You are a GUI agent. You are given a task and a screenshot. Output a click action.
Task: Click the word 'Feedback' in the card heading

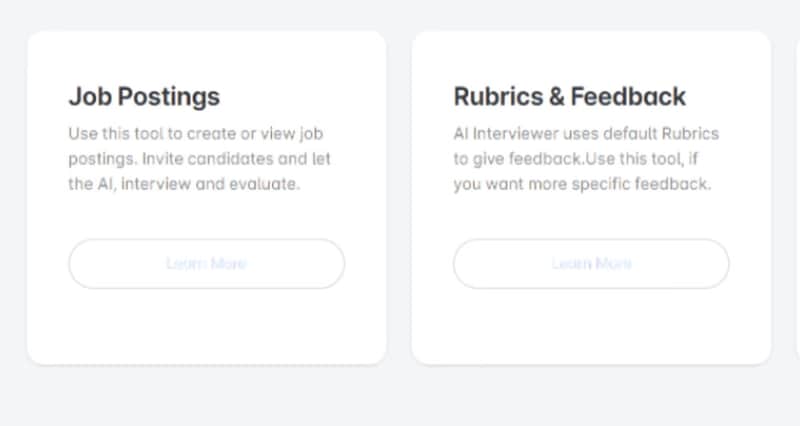632,97
